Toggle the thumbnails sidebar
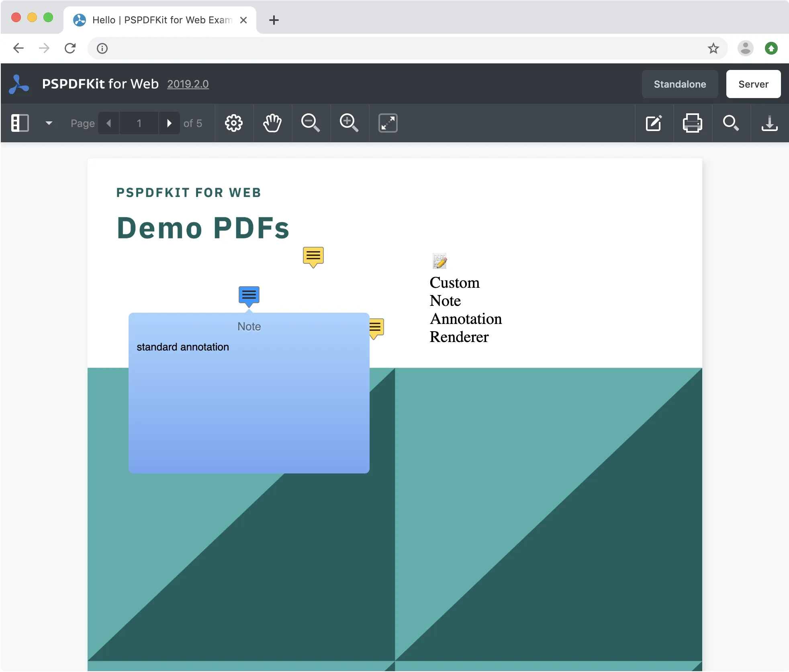The image size is (789, 672). (21, 123)
